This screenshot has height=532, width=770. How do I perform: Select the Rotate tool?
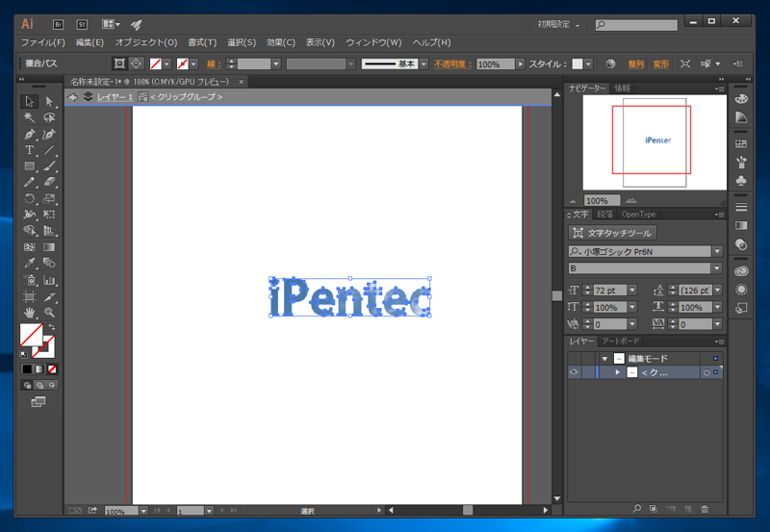(29, 198)
